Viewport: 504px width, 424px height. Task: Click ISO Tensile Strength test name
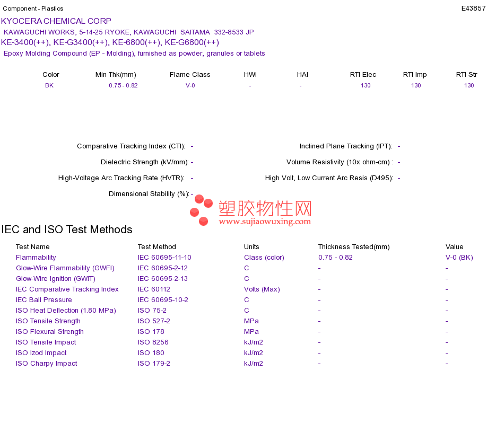point(48,321)
